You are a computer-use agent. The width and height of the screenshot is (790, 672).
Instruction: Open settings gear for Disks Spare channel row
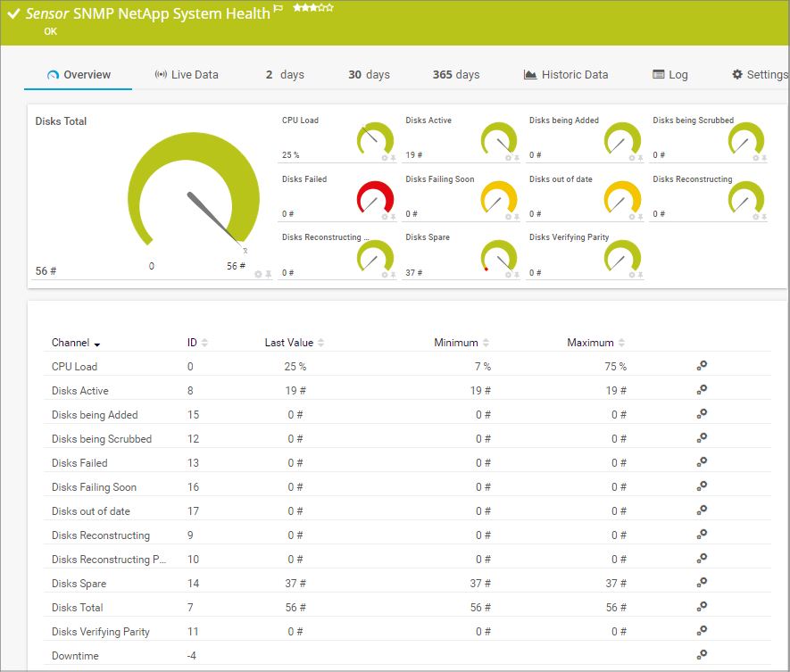click(702, 583)
